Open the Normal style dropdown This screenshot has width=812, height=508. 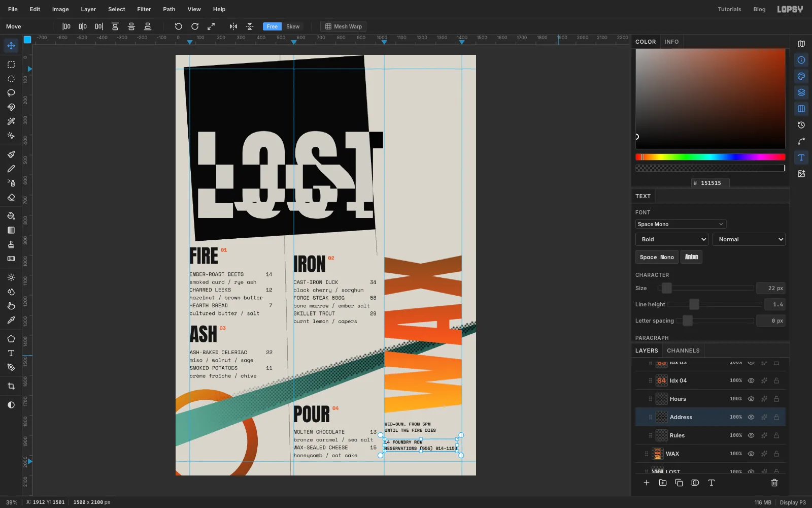tap(749, 239)
